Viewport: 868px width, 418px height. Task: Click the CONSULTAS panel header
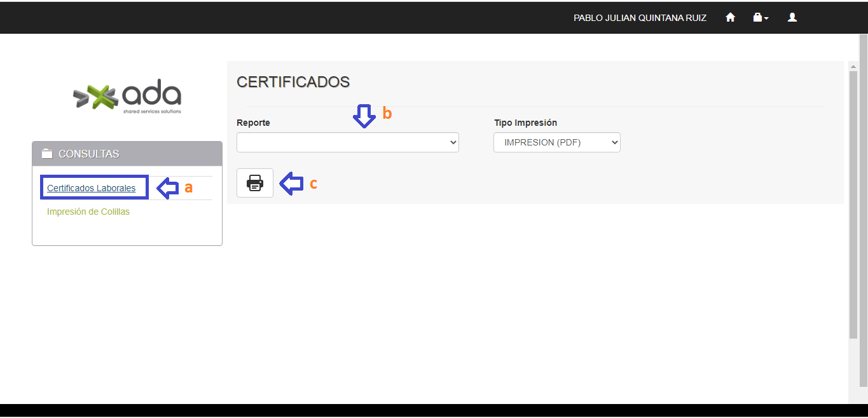(127, 154)
